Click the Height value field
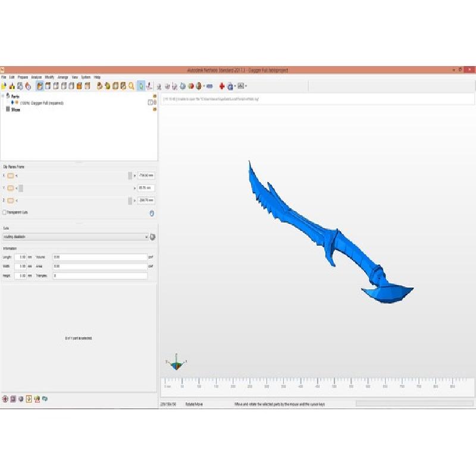Viewport: 476px width, 476px height. [x=21, y=276]
